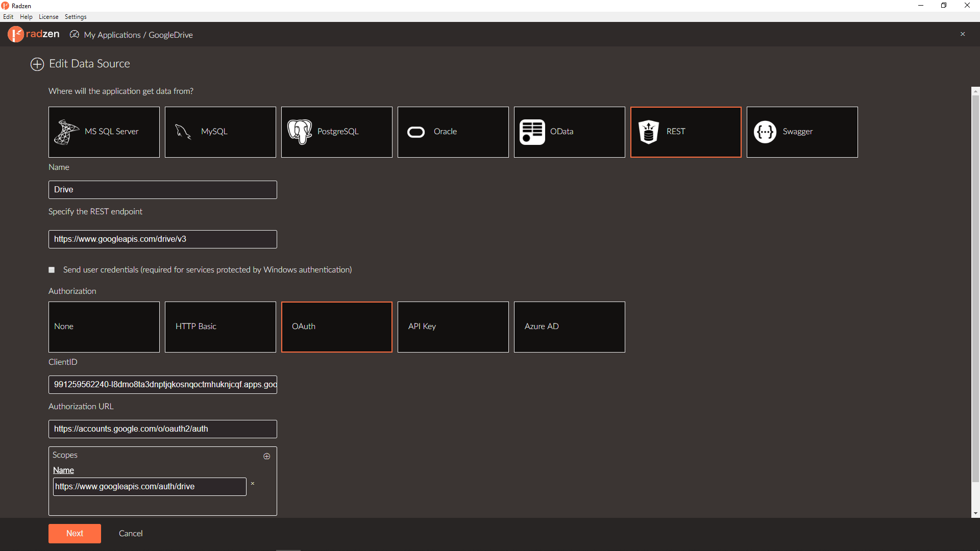Image resolution: width=980 pixels, height=551 pixels.
Task: Select API Key authorization option
Action: 453,327
